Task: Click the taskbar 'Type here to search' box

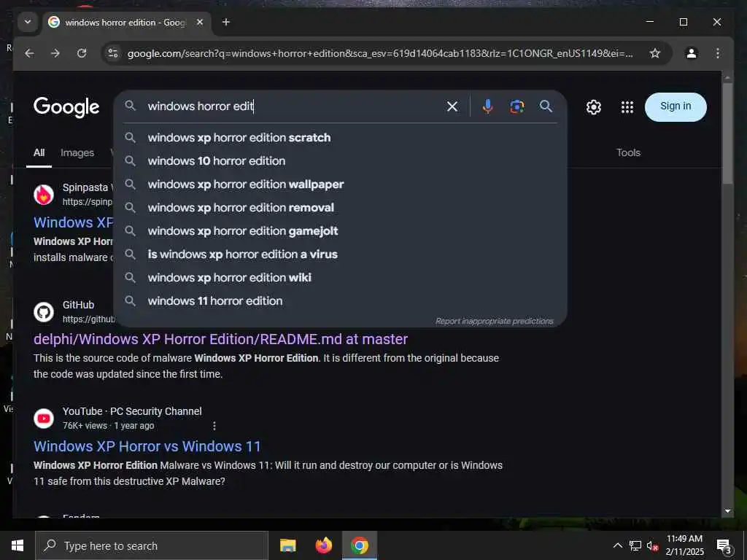Action: (x=152, y=545)
